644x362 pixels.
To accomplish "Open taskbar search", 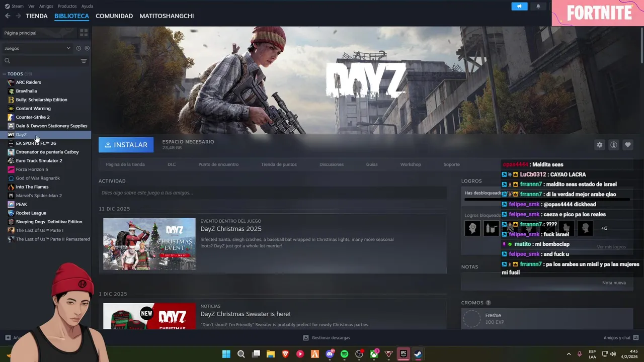I will click(241, 354).
